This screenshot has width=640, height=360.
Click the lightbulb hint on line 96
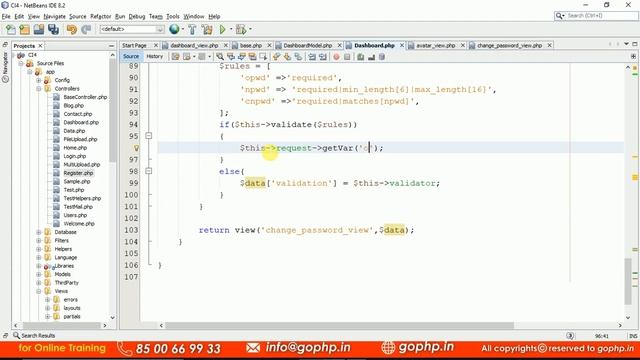point(136,148)
